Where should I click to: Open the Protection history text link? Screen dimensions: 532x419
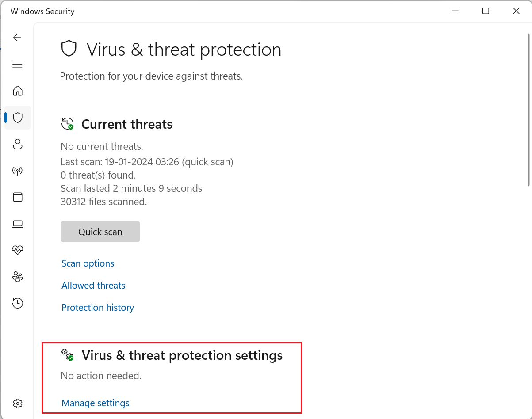pyautogui.click(x=98, y=308)
